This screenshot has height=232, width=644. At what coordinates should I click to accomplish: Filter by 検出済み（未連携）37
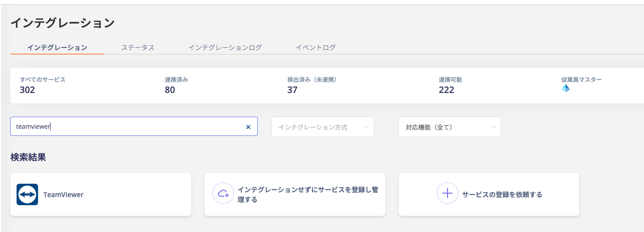coord(312,85)
